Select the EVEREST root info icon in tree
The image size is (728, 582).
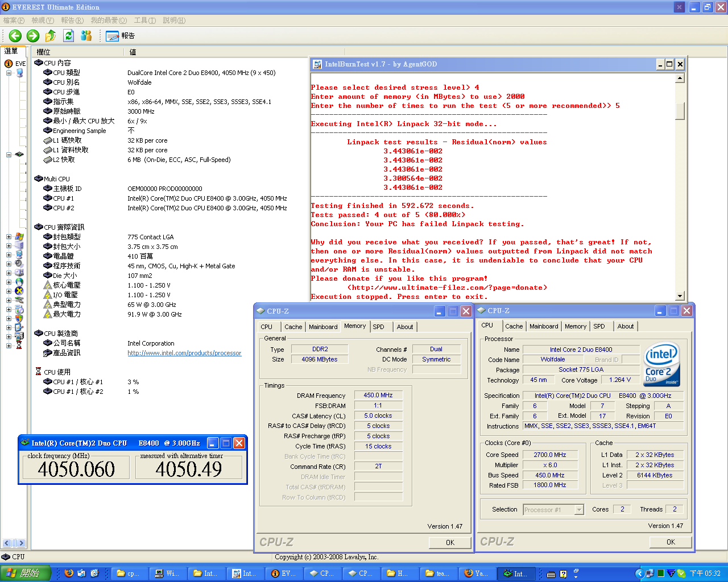9,64
